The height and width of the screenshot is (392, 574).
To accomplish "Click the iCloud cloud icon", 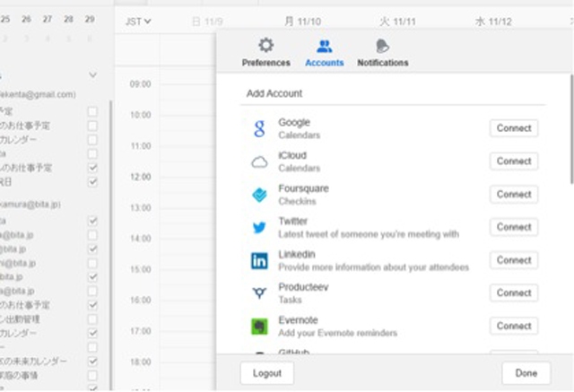I will pyautogui.click(x=259, y=161).
